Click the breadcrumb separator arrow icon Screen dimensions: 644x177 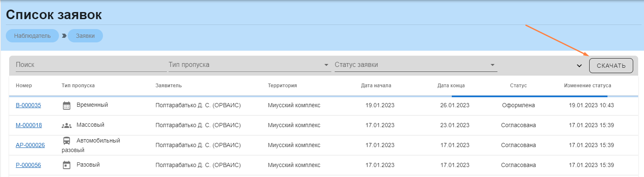64,36
